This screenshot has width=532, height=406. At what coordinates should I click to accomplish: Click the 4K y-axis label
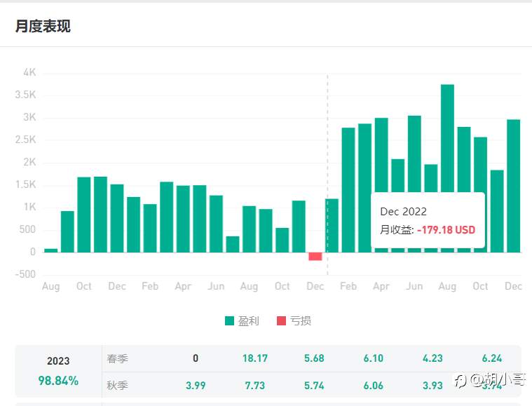pyautogui.click(x=29, y=72)
